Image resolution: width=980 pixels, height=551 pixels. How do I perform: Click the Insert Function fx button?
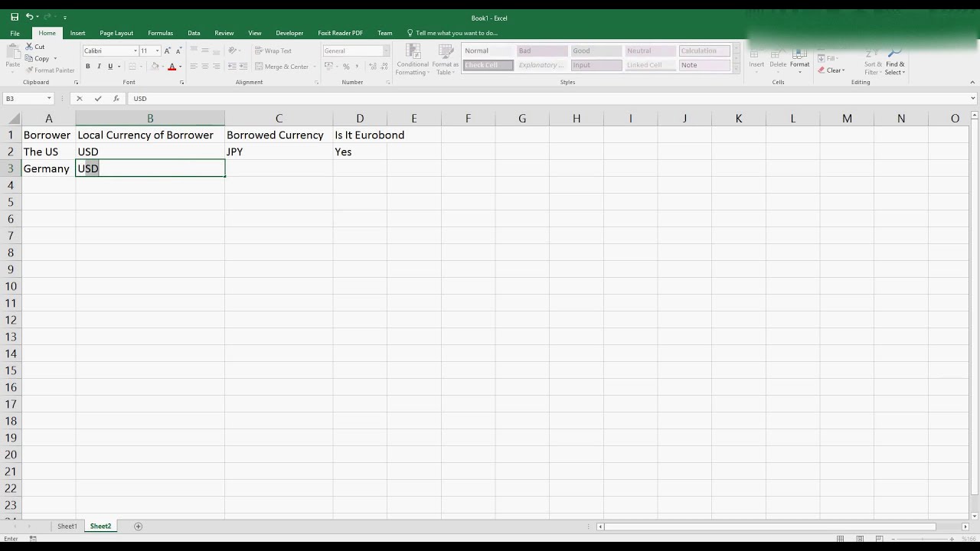116,98
